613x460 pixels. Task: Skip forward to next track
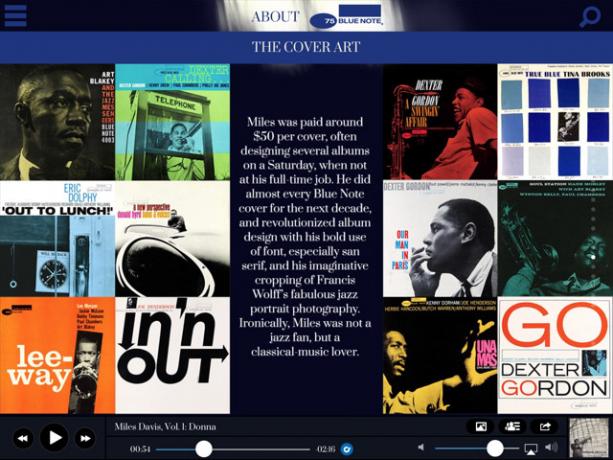click(85, 439)
